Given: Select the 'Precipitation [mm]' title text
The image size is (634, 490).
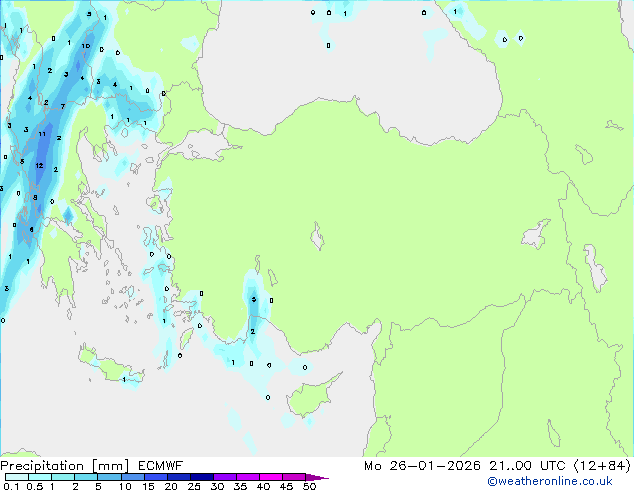Looking at the screenshot, I should pyautogui.click(x=64, y=466).
